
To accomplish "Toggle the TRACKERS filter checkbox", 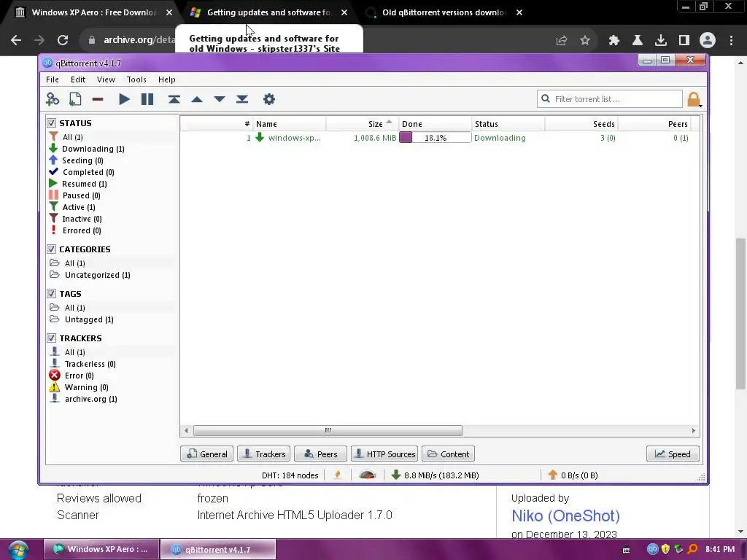I will pyautogui.click(x=52, y=338).
